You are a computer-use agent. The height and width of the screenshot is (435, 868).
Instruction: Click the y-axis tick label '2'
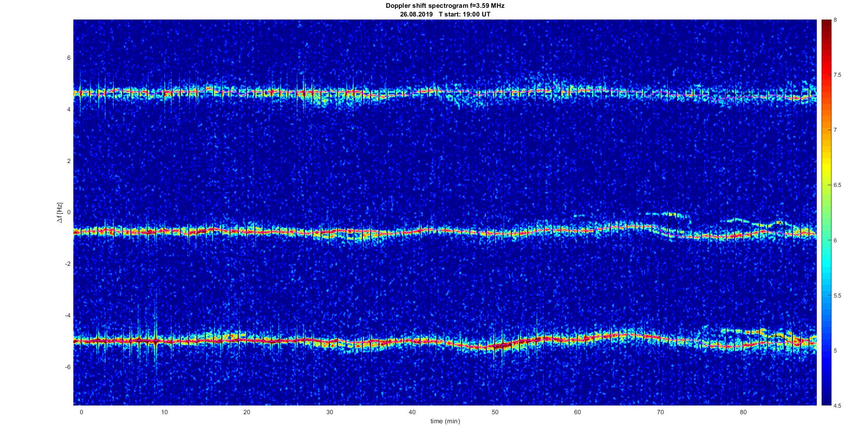tap(69, 161)
